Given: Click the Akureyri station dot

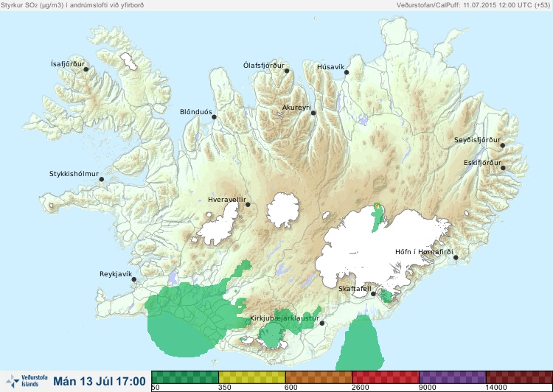Looking at the screenshot, I should coord(313,113).
